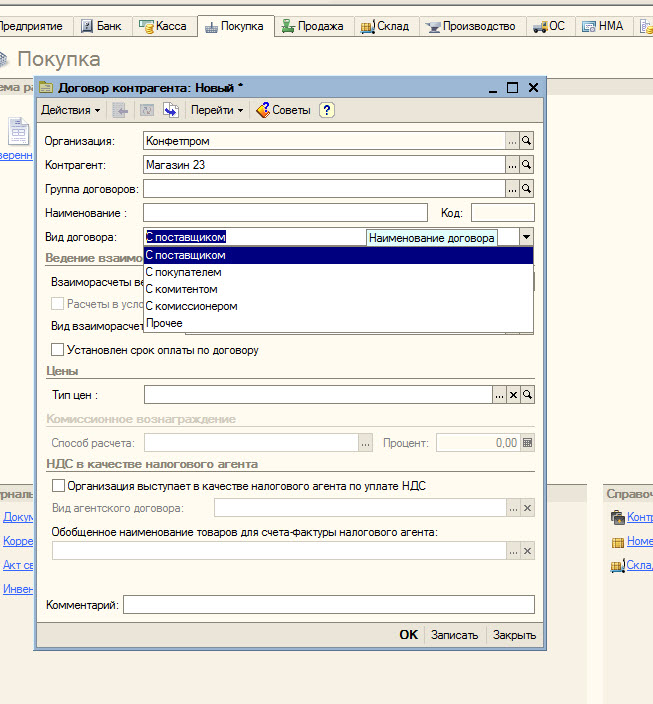Click into the Комментарий text field
Screen dimensions: 653x704
(x=328, y=605)
